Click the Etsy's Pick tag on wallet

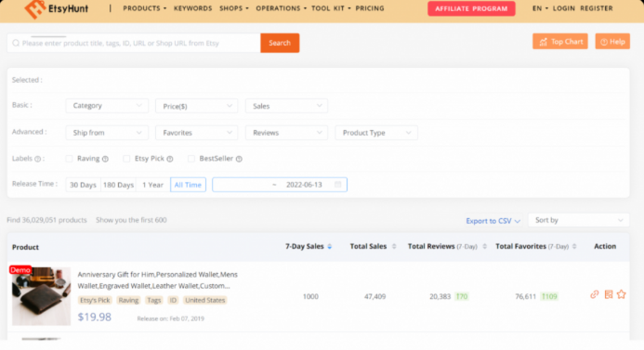95,301
